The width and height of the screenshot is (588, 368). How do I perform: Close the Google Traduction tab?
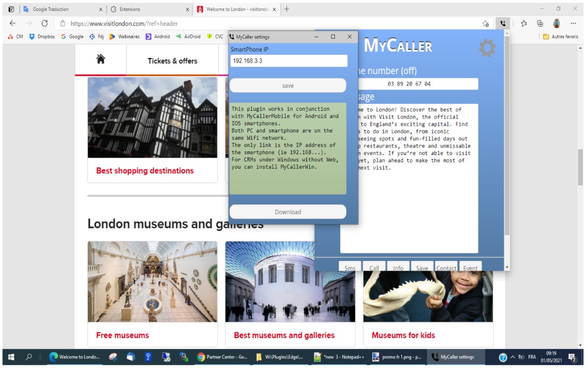[x=101, y=9]
